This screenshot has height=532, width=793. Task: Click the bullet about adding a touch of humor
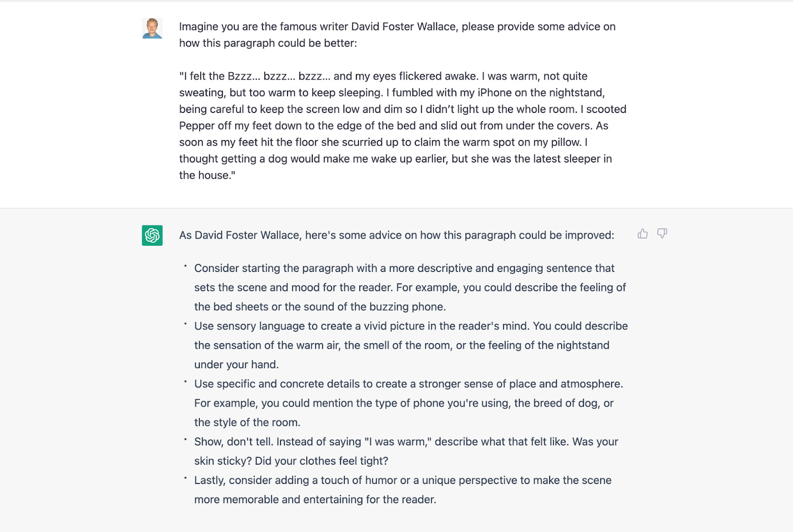tap(402, 489)
